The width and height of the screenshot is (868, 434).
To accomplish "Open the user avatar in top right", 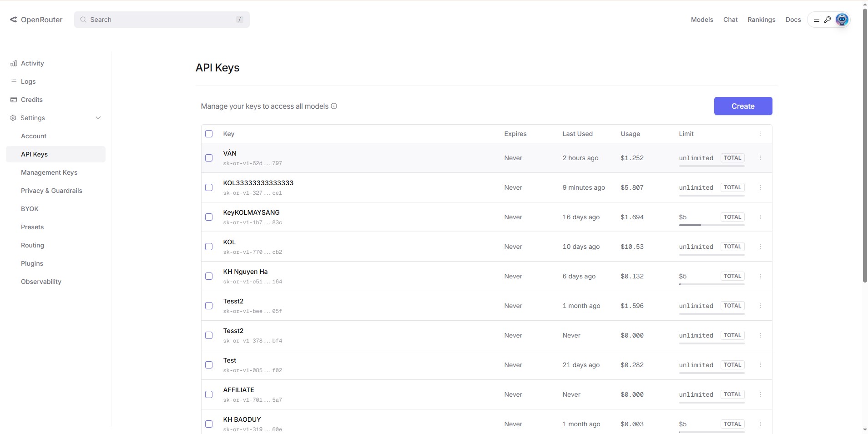I will pyautogui.click(x=842, y=20).
